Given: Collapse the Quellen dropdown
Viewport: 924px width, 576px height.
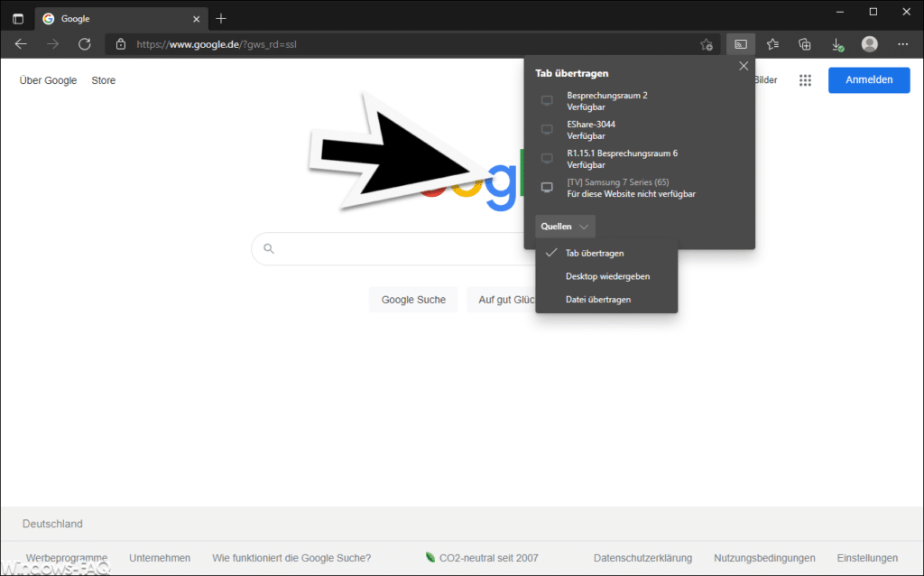Looking at the screenshot, I should click(x=565, y=227).
